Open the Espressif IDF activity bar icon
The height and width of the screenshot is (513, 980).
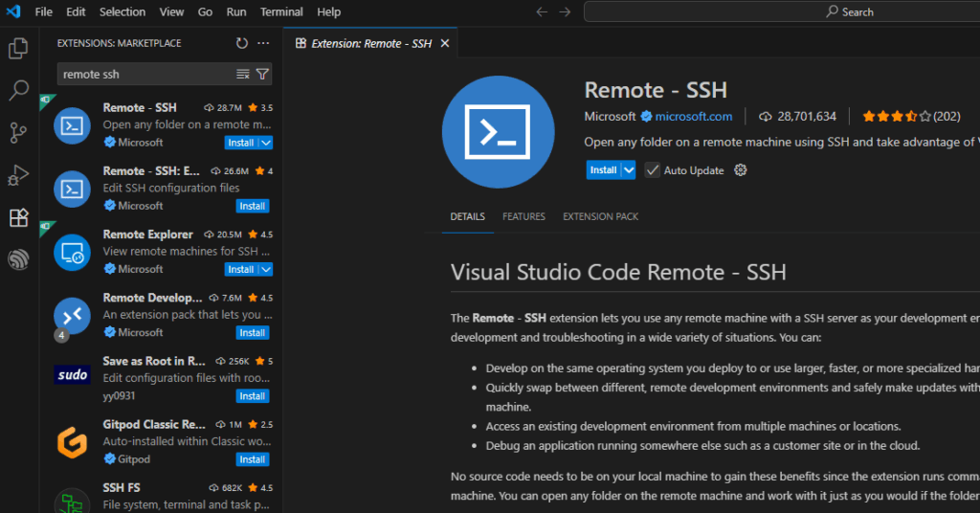[18, 259]
